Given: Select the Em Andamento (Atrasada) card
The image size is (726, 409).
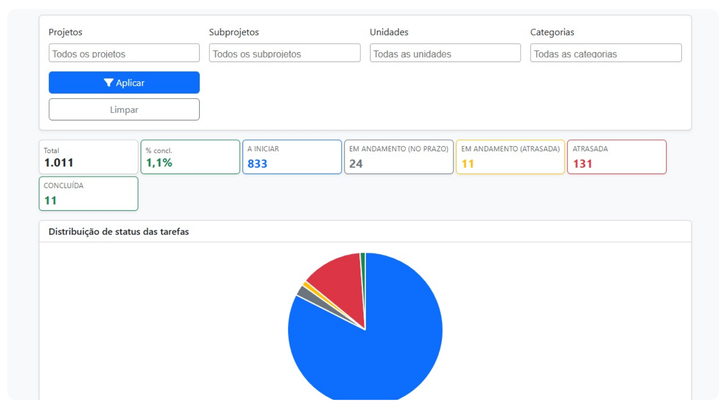Looking at the screenshot, I should click(510, 157).
